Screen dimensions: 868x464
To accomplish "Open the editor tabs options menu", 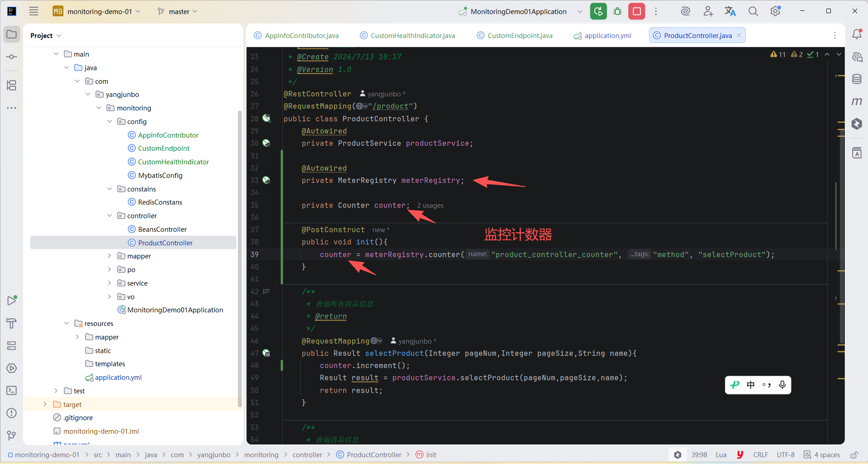I will (x=834, y=35).
